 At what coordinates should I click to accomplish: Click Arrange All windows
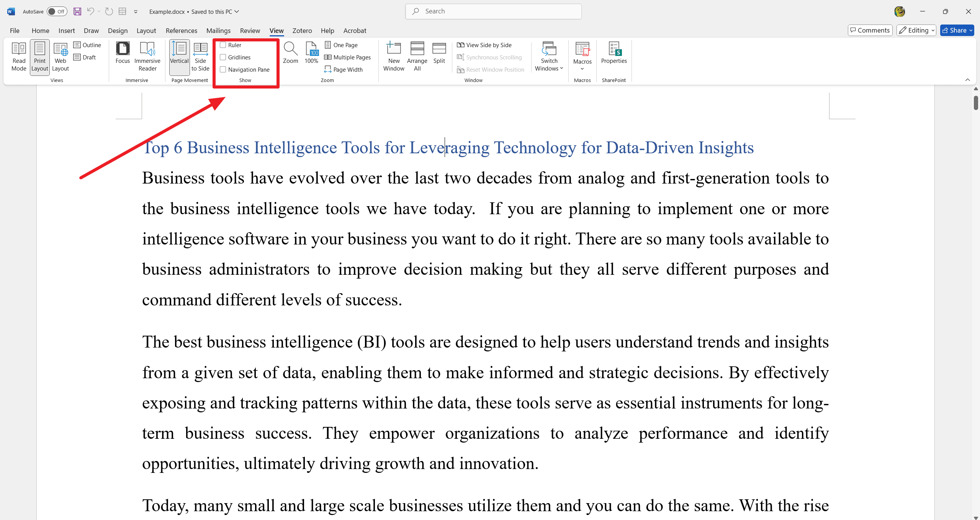tap(417, 57)
